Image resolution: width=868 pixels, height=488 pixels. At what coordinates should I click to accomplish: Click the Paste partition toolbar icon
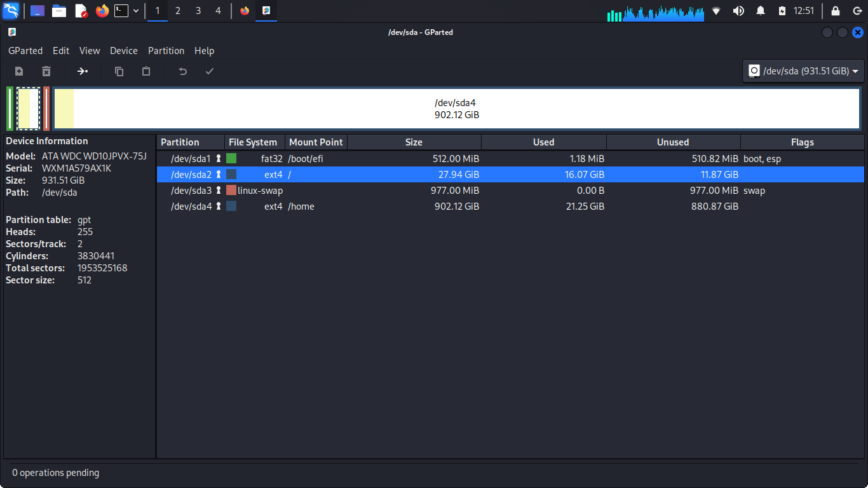coord(146,71)
